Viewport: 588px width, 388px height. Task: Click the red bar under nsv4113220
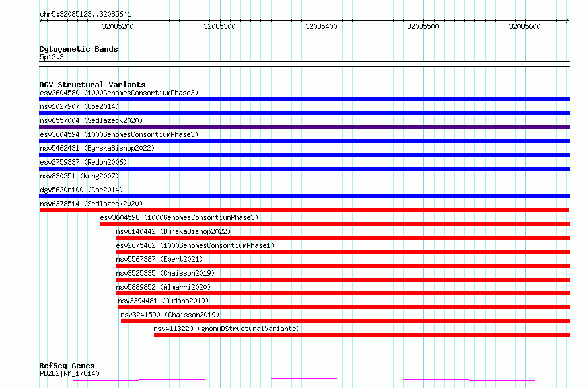coord(361,335)
